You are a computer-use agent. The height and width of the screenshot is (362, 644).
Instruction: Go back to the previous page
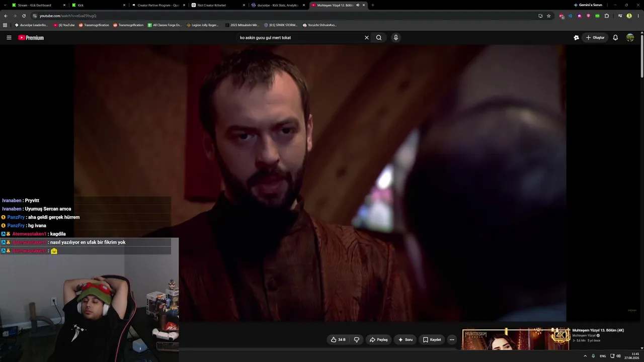pos(6,16)
